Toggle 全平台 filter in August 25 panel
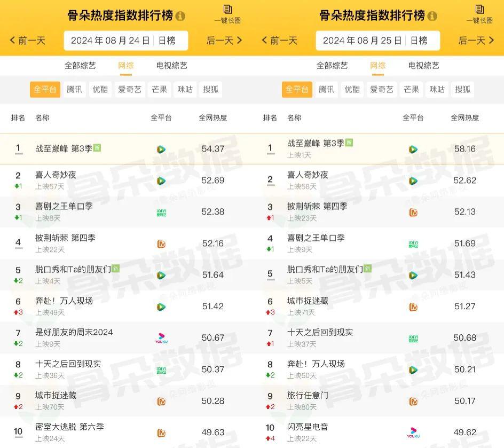This screenshot has height=448, width=504. point(297,90)
